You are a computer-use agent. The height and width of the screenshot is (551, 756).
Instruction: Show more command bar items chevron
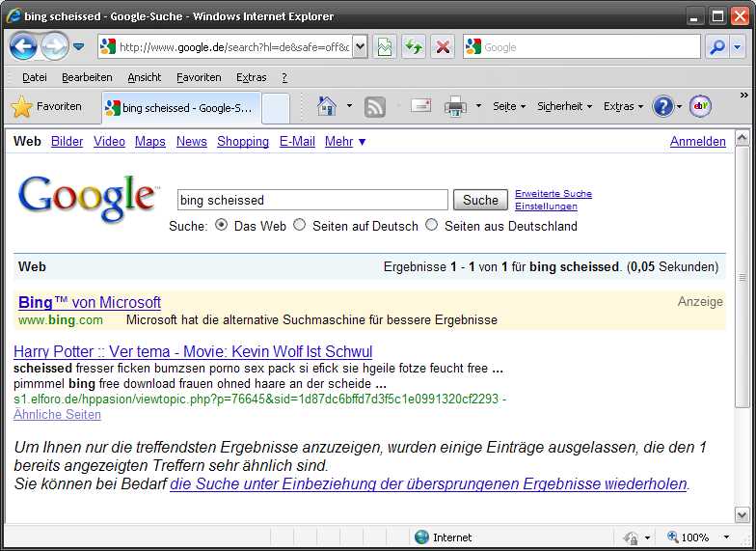pos(744,96)
